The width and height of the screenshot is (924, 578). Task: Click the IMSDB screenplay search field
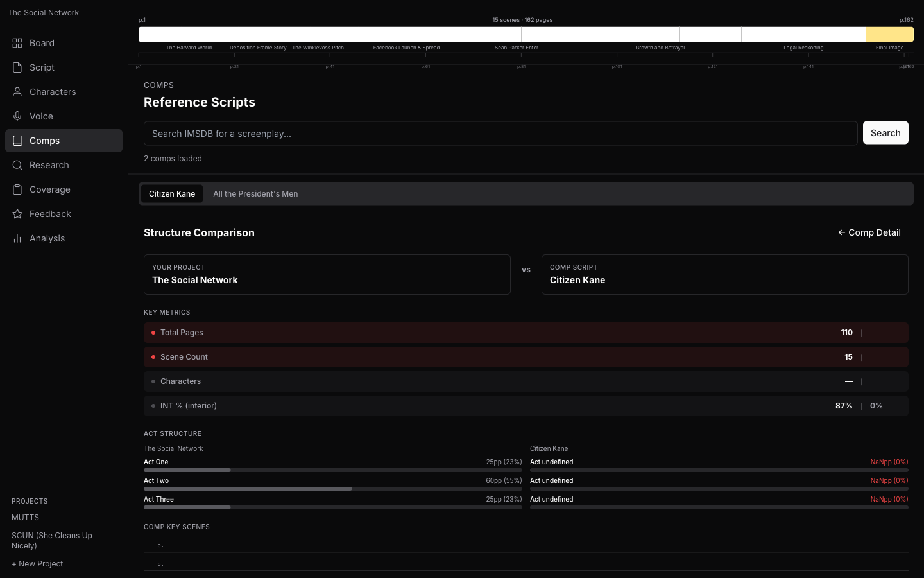tap(501, 134)
